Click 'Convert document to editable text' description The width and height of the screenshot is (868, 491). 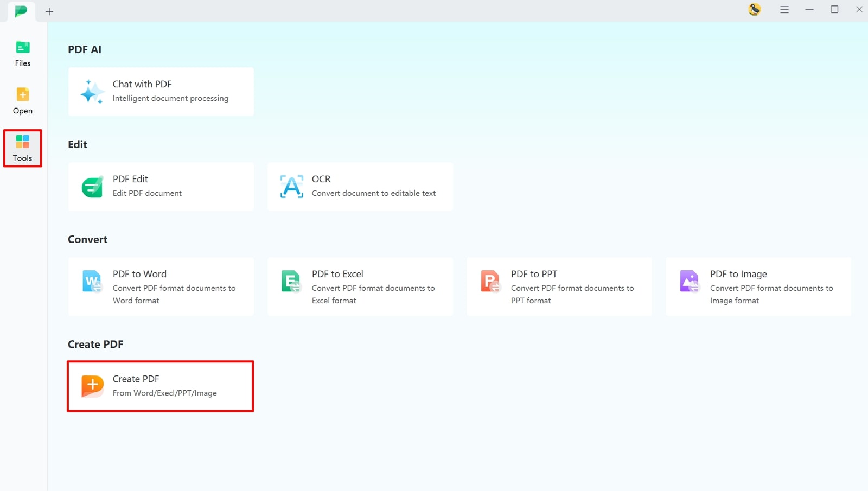tap(374, 193)
